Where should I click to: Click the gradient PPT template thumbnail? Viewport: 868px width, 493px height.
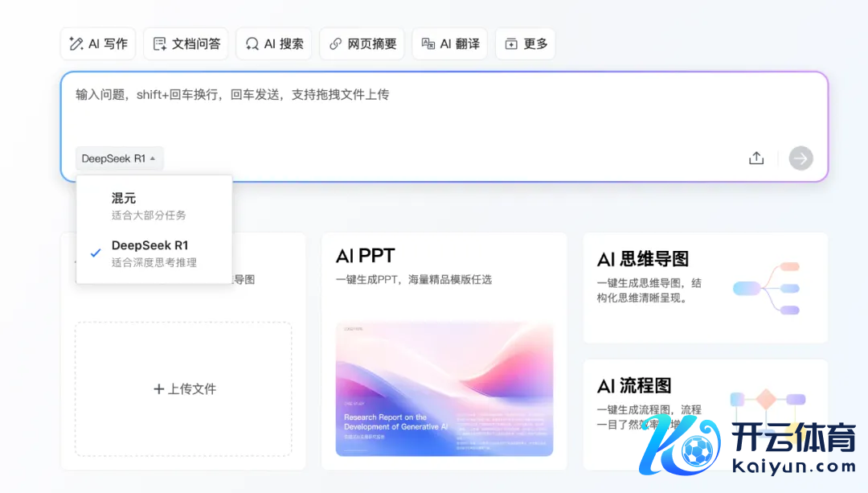[x=444, y=388]
